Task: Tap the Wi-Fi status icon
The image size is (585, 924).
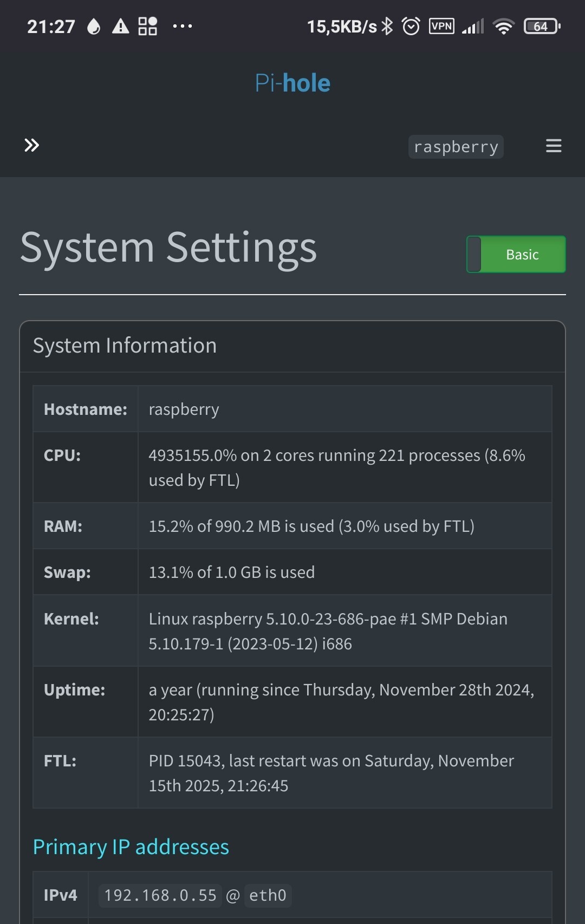Action: pos(504,26)
